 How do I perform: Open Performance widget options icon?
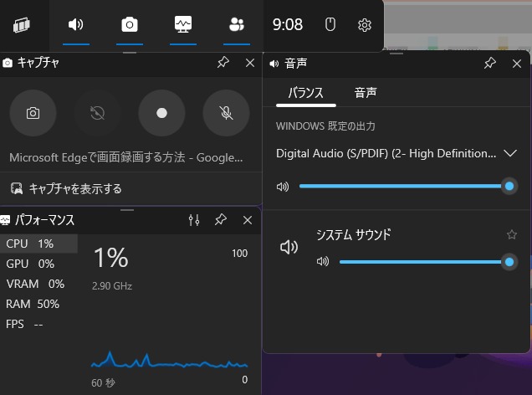pos(194,220)
